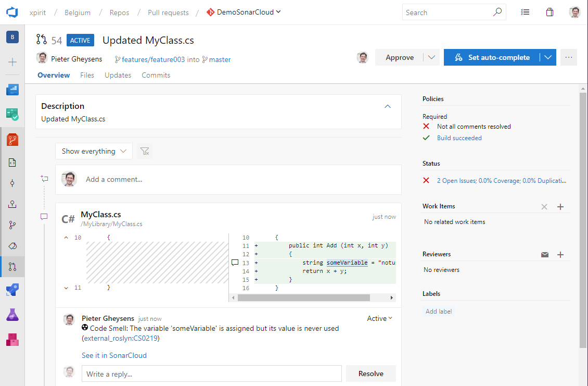Add a work item with the plus icon

560,207
